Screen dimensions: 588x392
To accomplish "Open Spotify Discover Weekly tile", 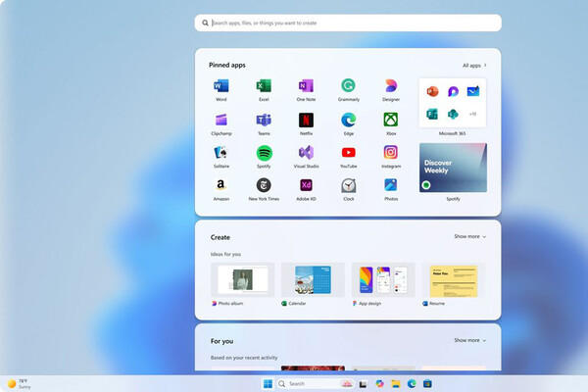I will coord(452,168).
